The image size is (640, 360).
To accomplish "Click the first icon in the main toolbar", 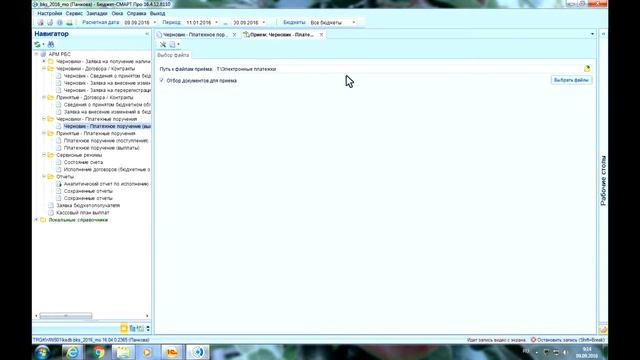I will (40, 22).
